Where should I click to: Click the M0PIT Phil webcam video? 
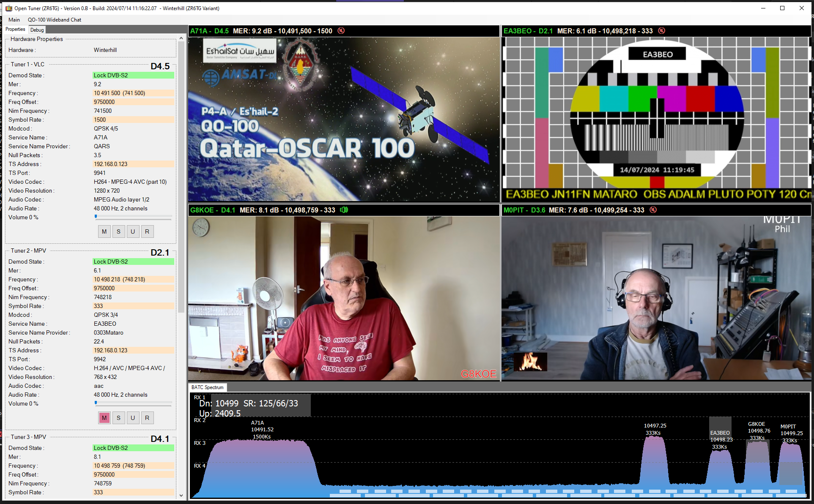(x=656, y=299)
